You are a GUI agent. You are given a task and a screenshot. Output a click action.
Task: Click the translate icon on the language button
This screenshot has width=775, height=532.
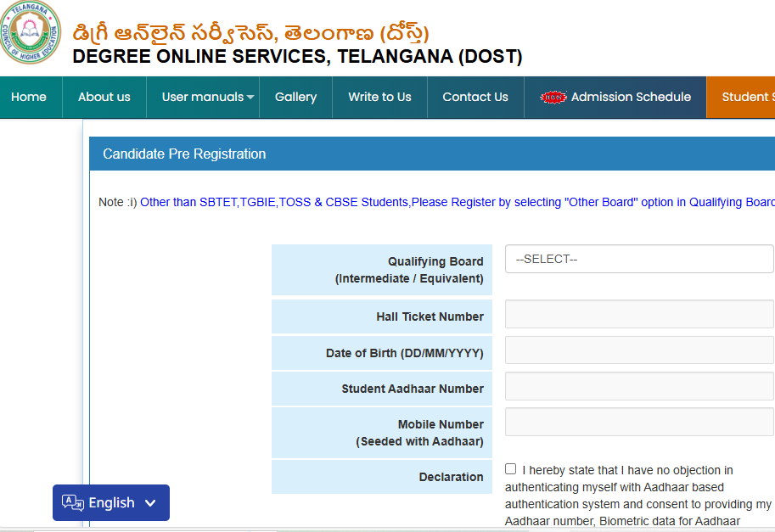pos(73,503)
